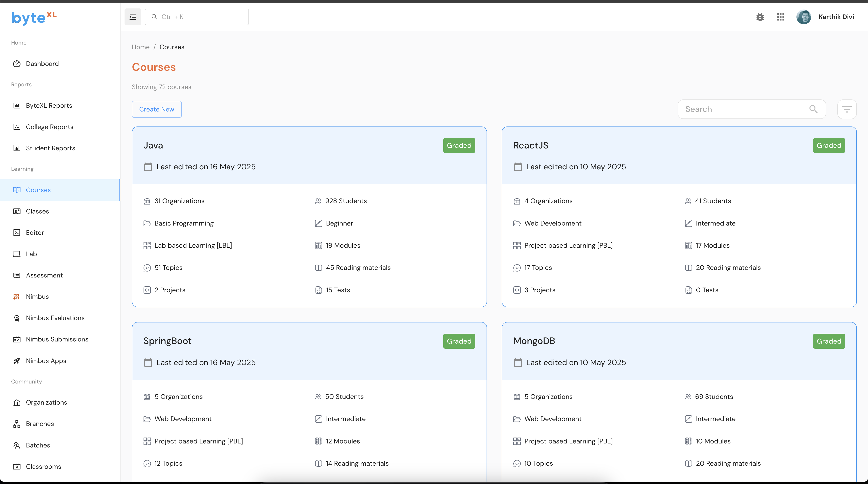The image size is (868, 484).
Task: Open the apps grid icon
Action: [x=780, y=17]
